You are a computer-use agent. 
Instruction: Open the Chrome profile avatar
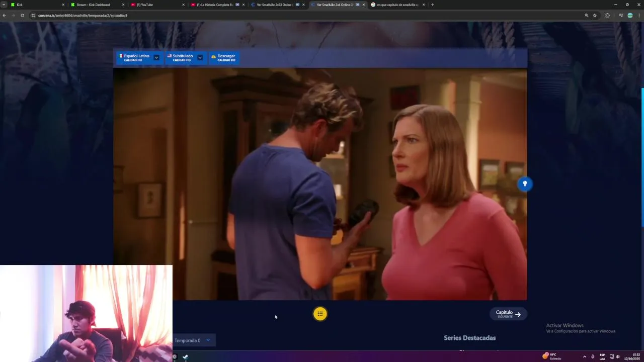coord(630,16)
